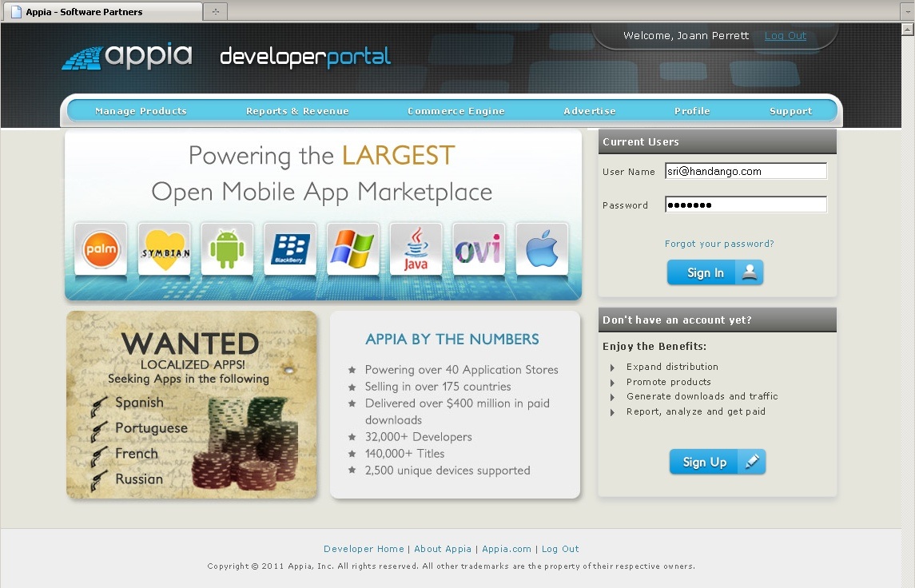
Task: Click the text '140,000+ Titles'
Action: coord(404,454)
